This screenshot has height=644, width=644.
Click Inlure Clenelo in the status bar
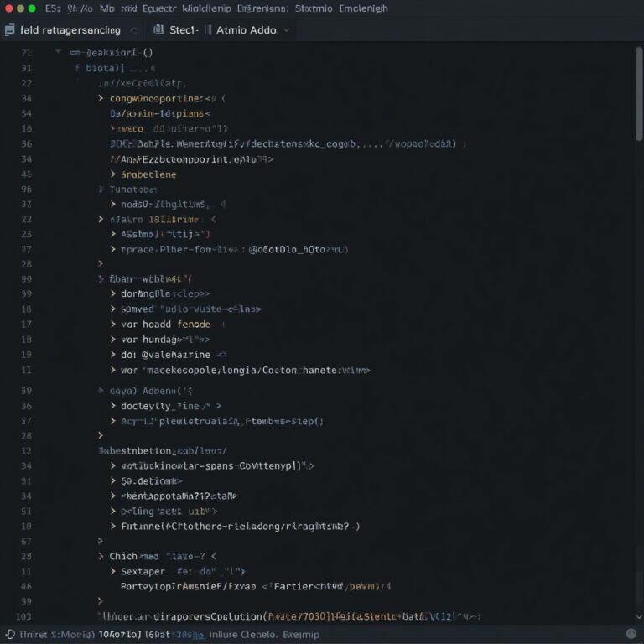242,635
